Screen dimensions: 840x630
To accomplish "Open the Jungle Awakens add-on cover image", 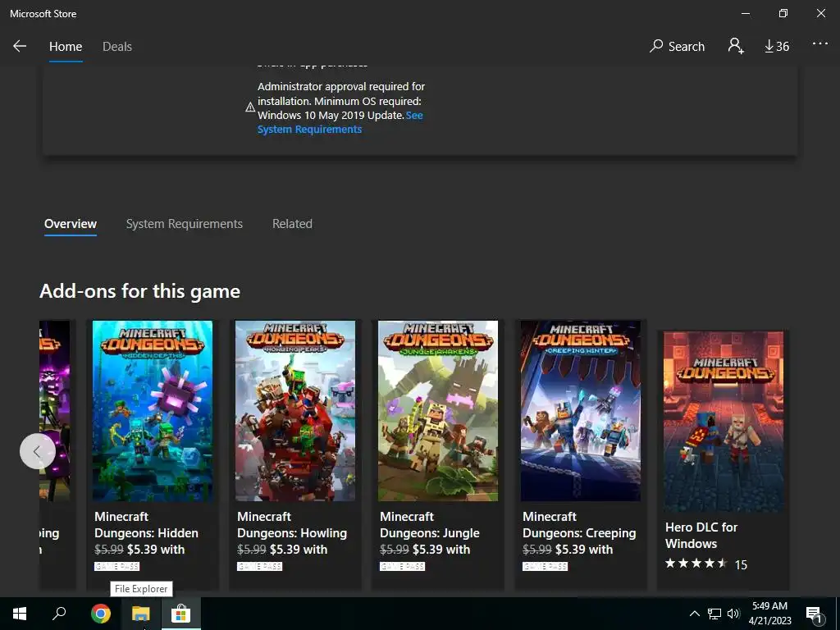I will coord(438,411).
